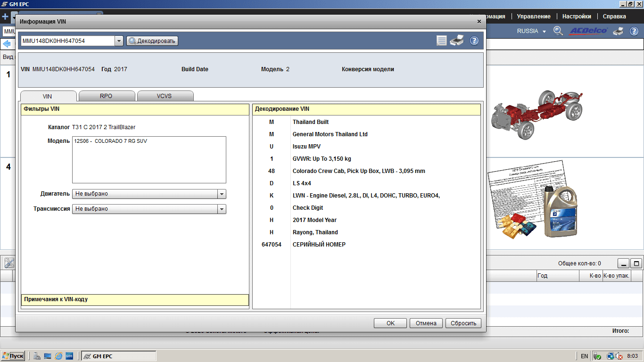Click the Сбросить button
The width and height of the screenshot is (644, 362).
pyautogui.click(x=463, y=323)
